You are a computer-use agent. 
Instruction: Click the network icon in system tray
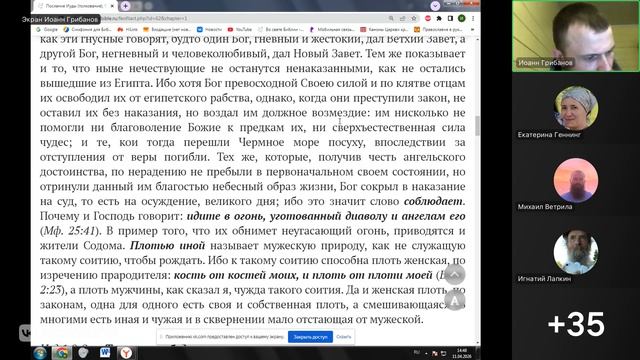(443, 353)
